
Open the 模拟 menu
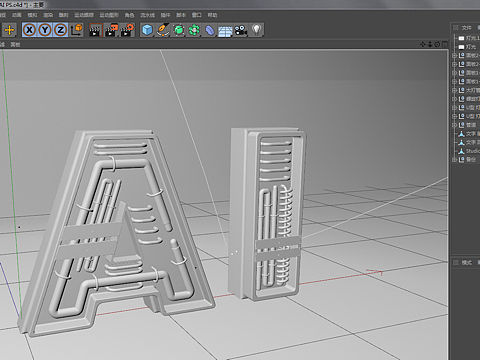[32, 15]
